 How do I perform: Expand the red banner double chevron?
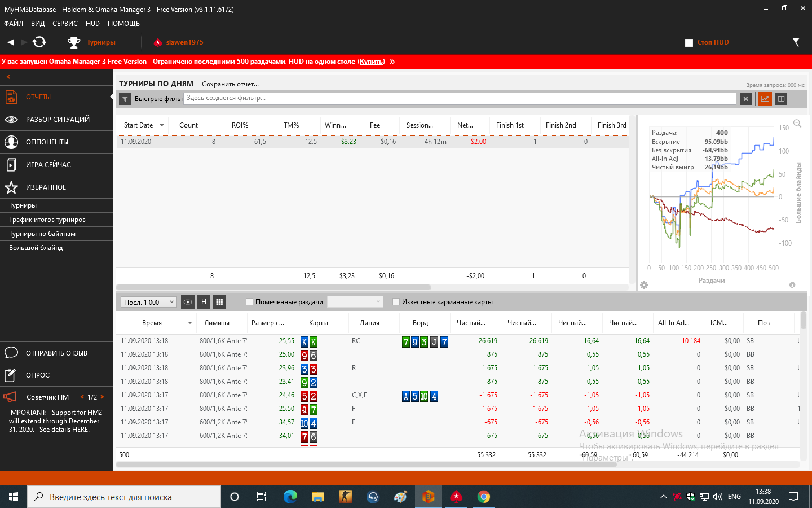click(x=392, y=62)
